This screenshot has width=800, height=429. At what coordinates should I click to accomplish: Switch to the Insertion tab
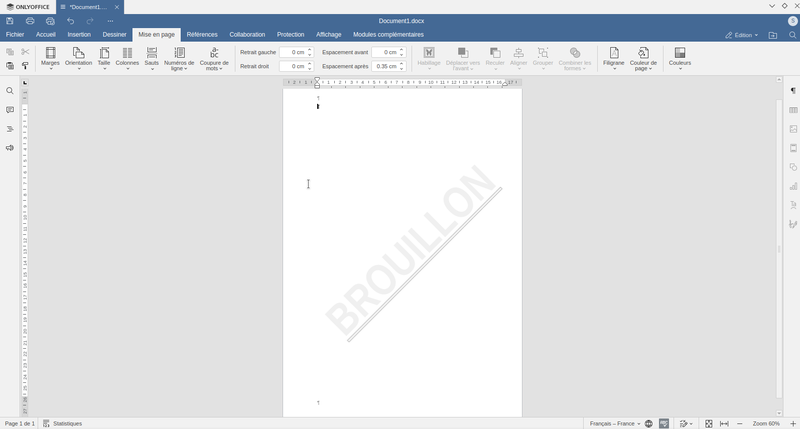point(79,34)
